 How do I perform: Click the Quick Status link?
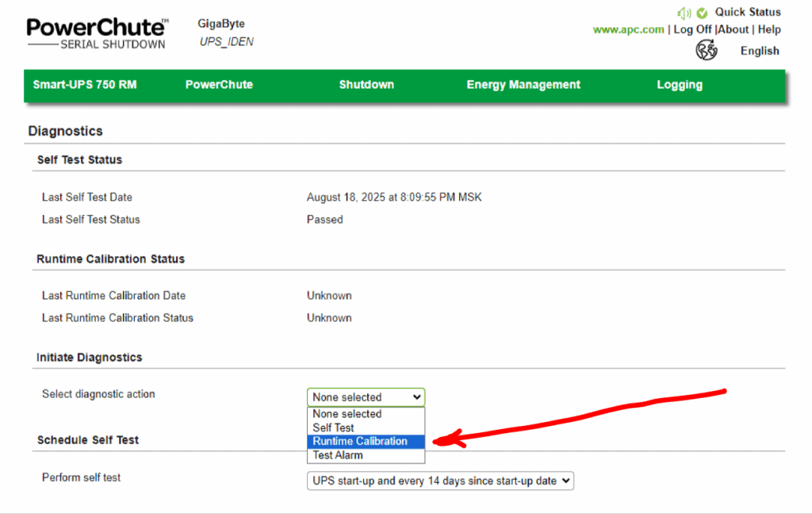click(748, 12)
